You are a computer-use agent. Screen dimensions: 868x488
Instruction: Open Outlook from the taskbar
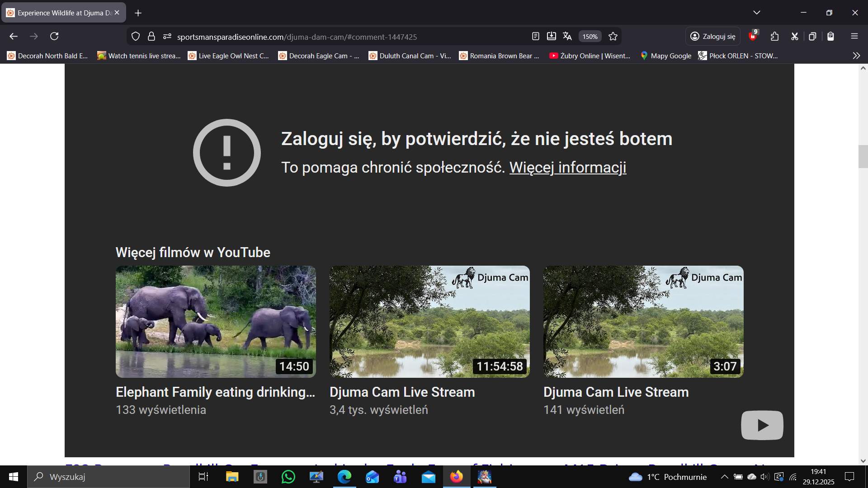(373, 477)
